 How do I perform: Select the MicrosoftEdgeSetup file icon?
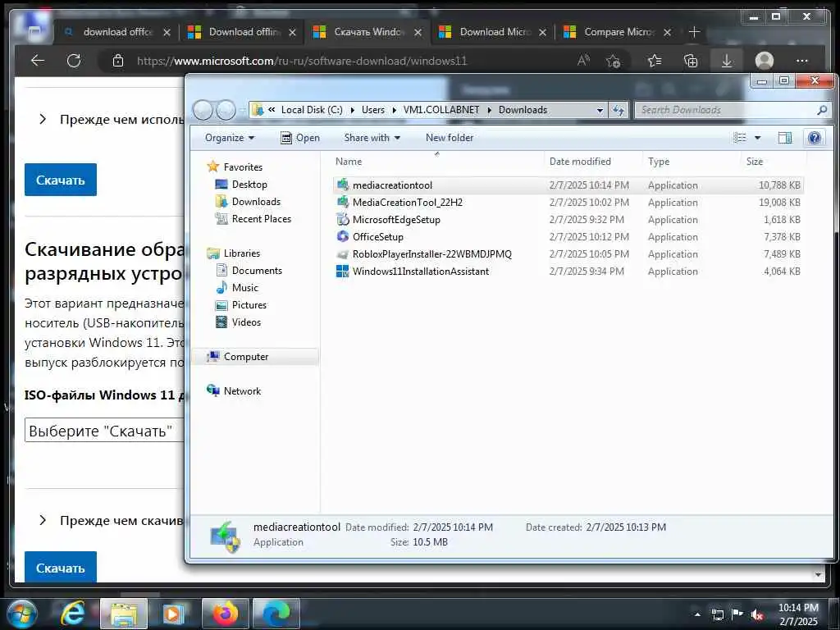point(343,219)
